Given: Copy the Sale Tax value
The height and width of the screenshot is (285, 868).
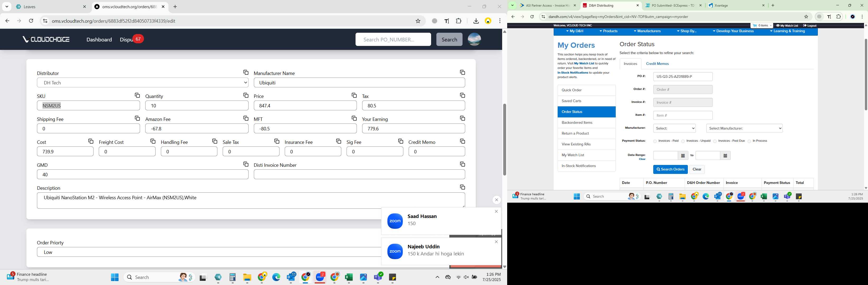Looking at the screenshot, I should tap(277, 141).
